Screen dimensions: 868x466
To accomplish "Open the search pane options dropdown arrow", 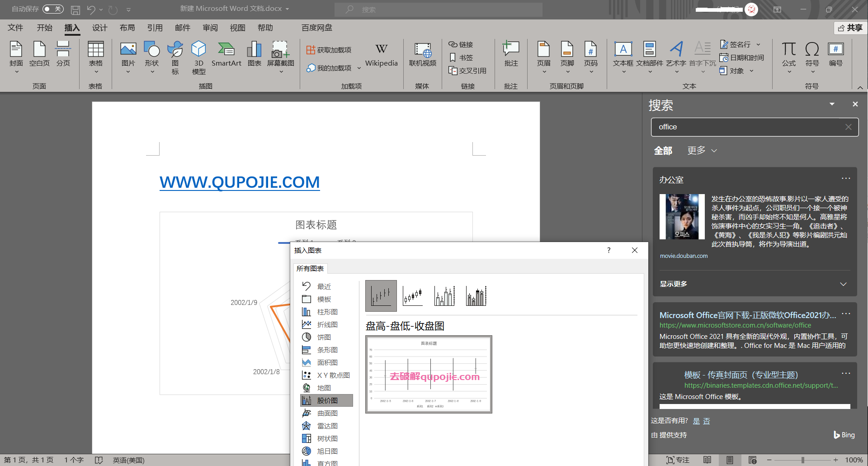I will [x=832, y=104].
